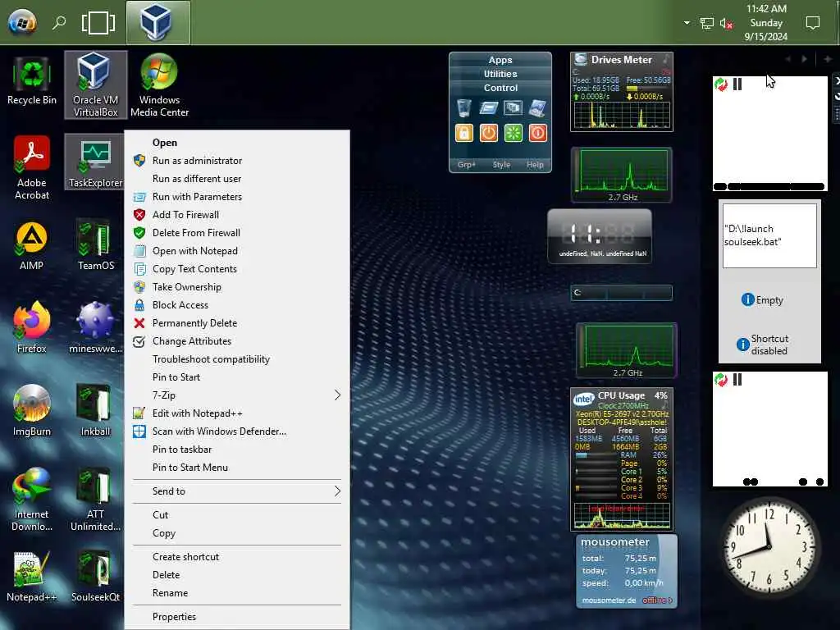
Task: Open Windows Media Center desktop icon
Action: click(x=159, y=84)
